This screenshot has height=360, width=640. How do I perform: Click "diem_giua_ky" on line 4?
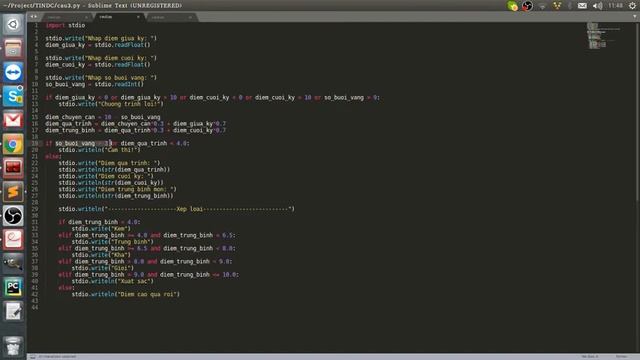coord(65,45)
